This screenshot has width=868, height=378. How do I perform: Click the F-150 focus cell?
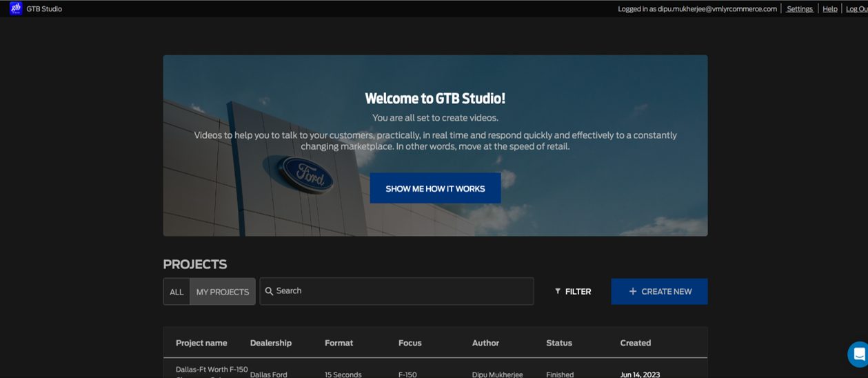point(407,375)
